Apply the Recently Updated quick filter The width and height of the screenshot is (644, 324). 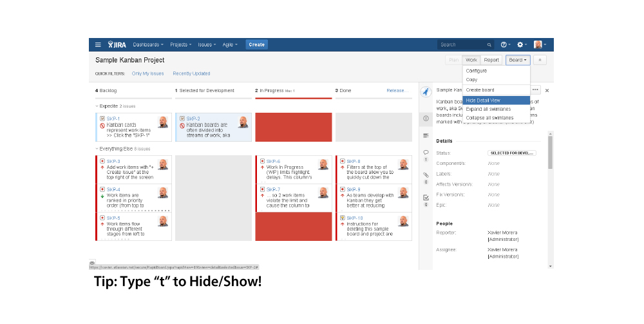click(x=191, y=73)
